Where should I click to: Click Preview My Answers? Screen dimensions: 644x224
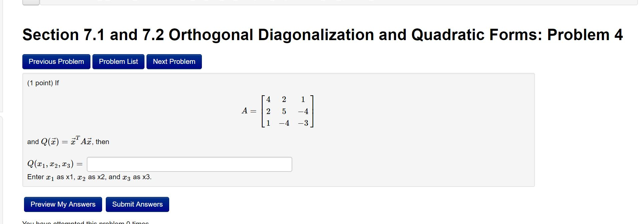point(62,204)
